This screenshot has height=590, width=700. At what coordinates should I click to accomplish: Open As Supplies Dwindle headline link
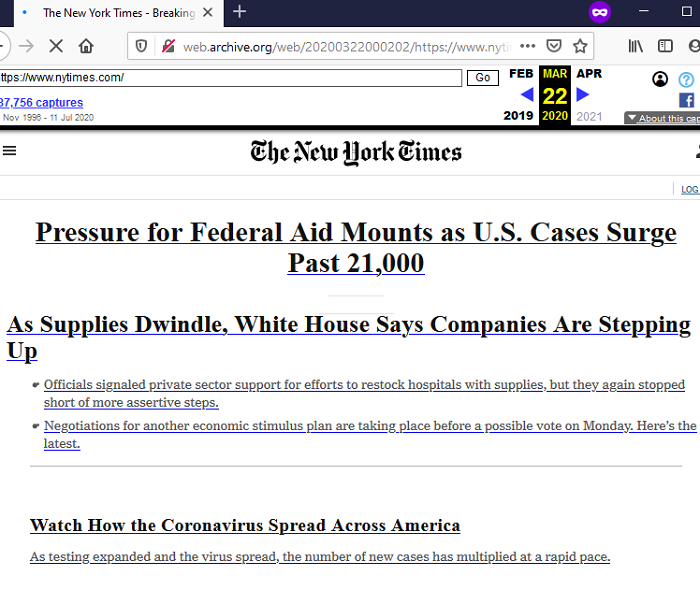[349, 337]
